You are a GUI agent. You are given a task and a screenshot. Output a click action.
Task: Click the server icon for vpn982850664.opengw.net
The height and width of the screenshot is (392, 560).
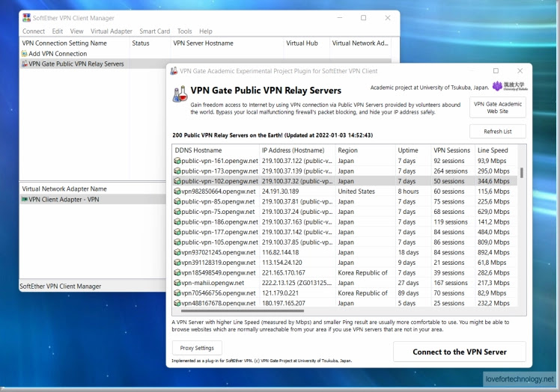click(x=177, y=192)
